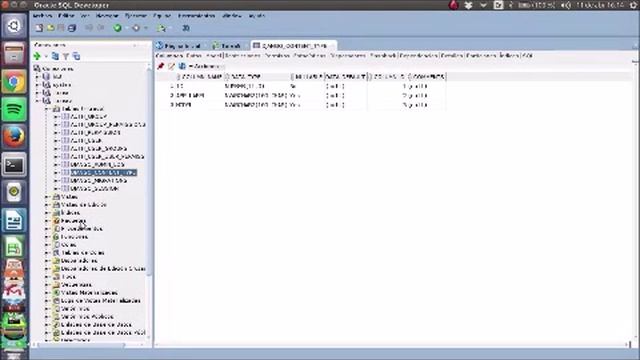Expand the highlighted table in the tree

(56, 173)
